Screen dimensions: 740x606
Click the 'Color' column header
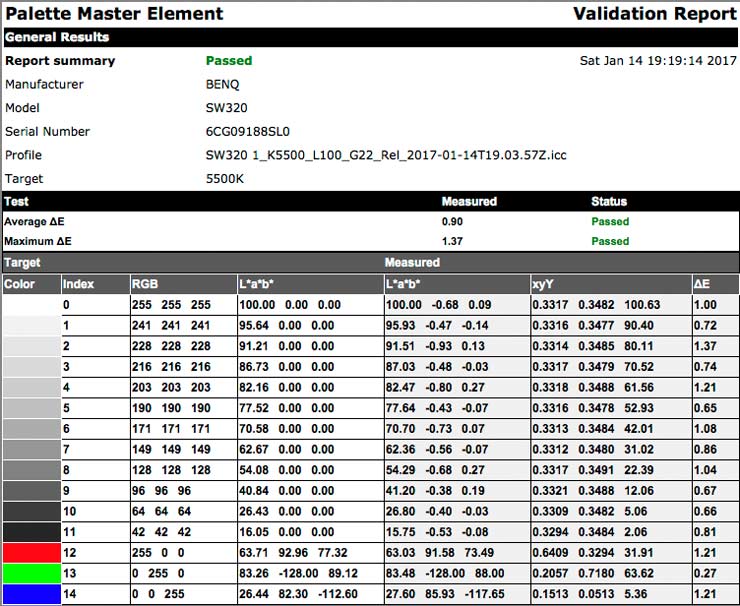32,284
